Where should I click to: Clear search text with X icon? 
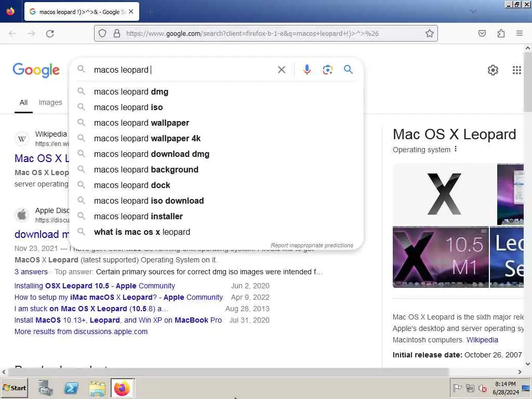click(282, 70)
